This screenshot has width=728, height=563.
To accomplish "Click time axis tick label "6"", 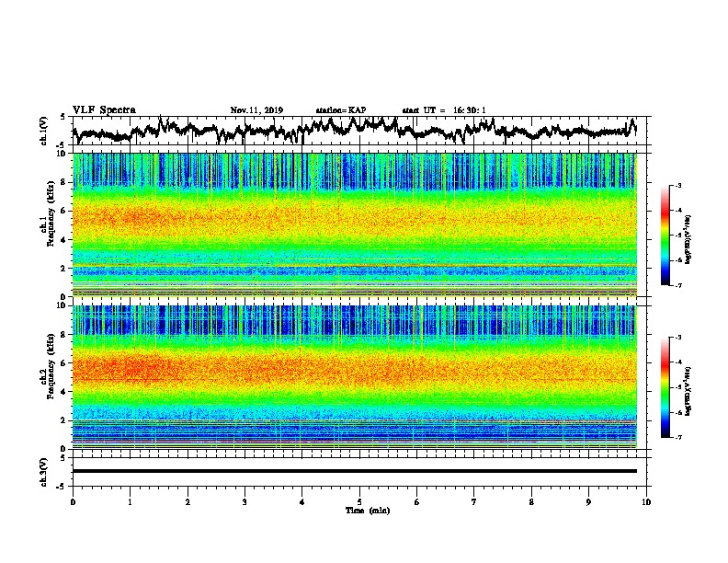I will (x=417, y=502).
